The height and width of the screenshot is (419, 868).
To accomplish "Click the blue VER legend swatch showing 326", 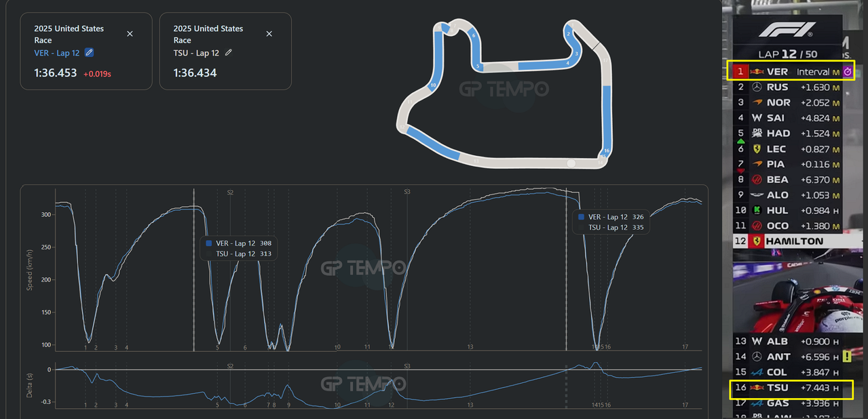I will [582, 217].
